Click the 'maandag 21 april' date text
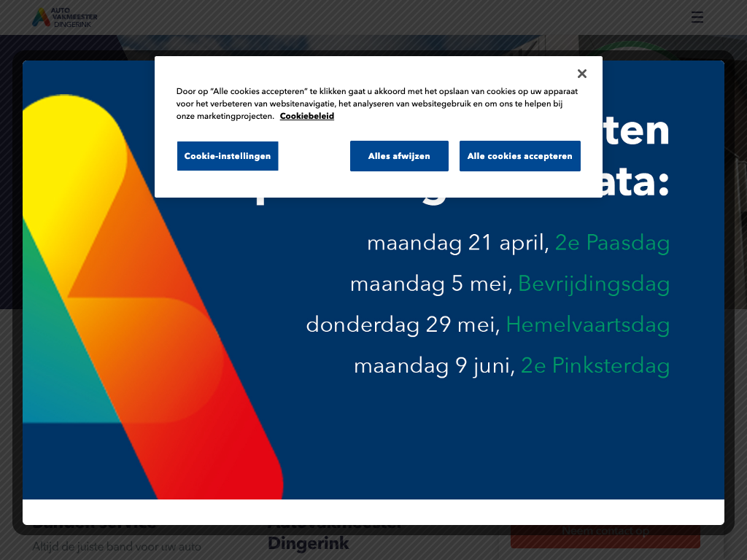Screen dimensions: 747x560 (x=457, y=242)
